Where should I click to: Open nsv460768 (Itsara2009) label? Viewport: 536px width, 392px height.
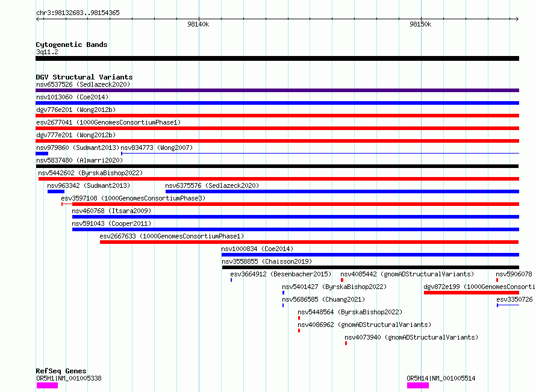coord(111,211)
